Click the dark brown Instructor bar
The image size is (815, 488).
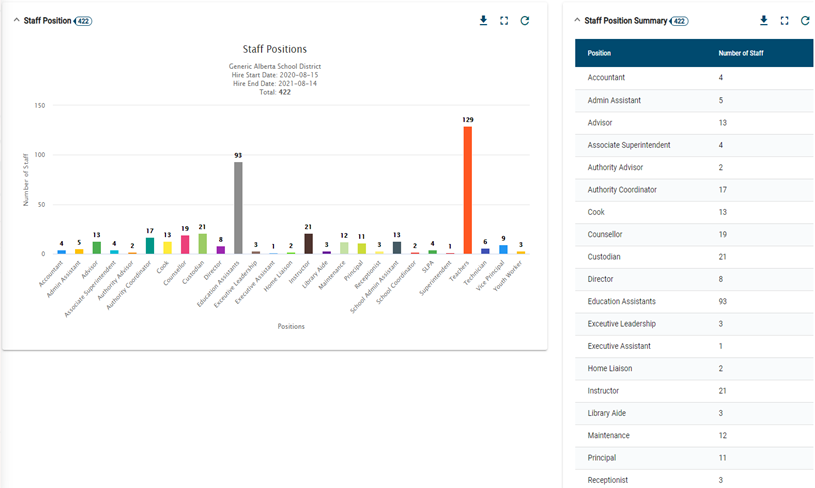point(308,244)
